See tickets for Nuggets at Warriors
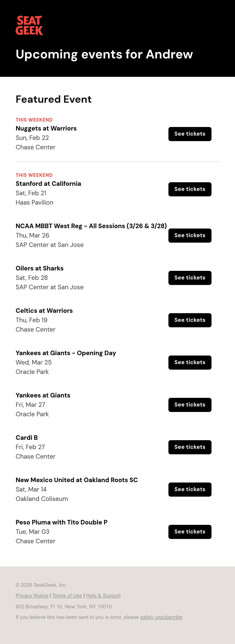Screen dimensions: 235x644 (x=190, y=134)
